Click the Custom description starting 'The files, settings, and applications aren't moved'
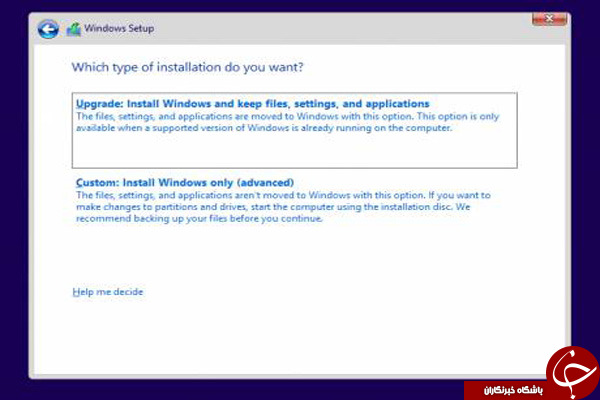This screenshot has height=400, width=600. 283,207
